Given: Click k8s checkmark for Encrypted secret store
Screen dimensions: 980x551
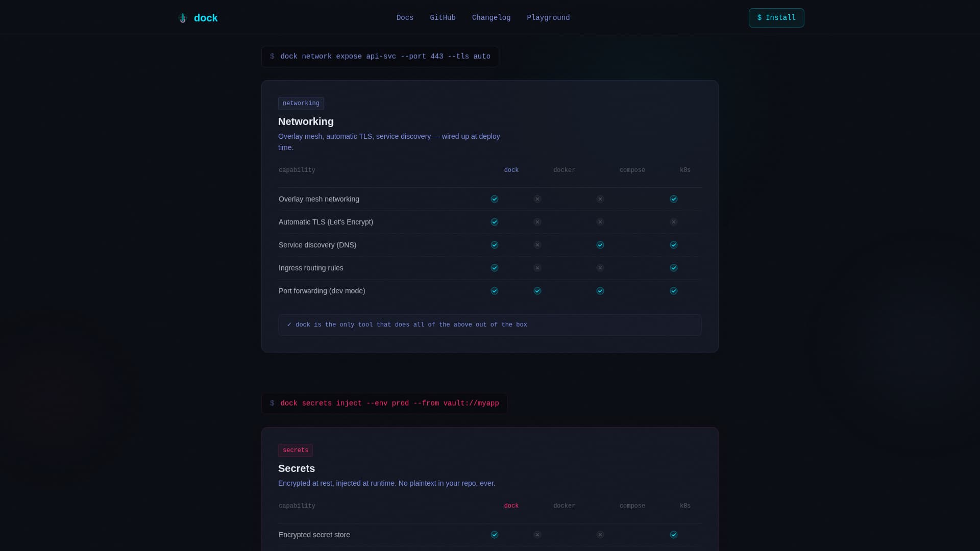Looking at the screenshot, I should (674, 535).
